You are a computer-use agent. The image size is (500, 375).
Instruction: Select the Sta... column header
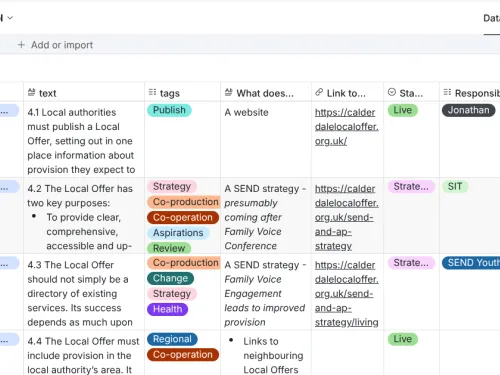(411, 93)
